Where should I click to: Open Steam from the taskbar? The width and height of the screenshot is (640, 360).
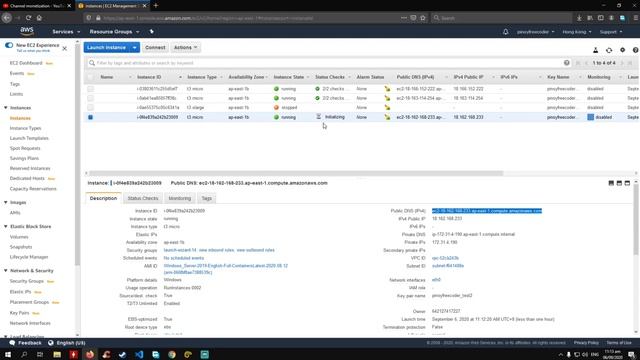(122, 354)
